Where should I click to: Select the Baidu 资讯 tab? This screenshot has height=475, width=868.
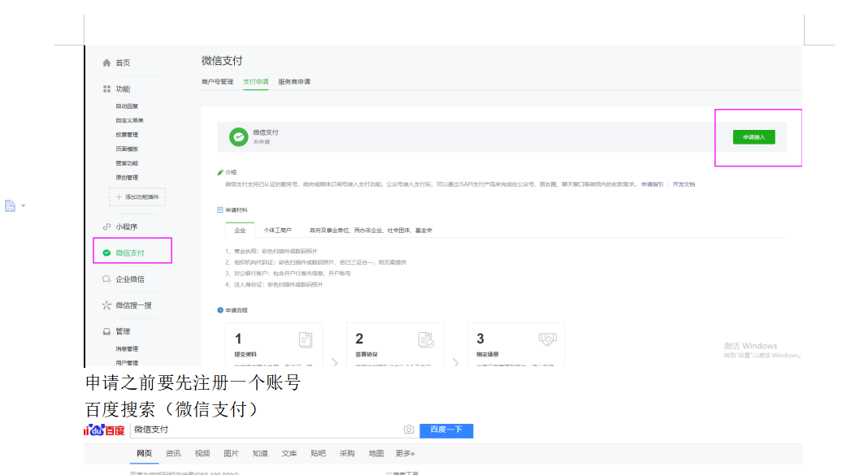(173, 453)
